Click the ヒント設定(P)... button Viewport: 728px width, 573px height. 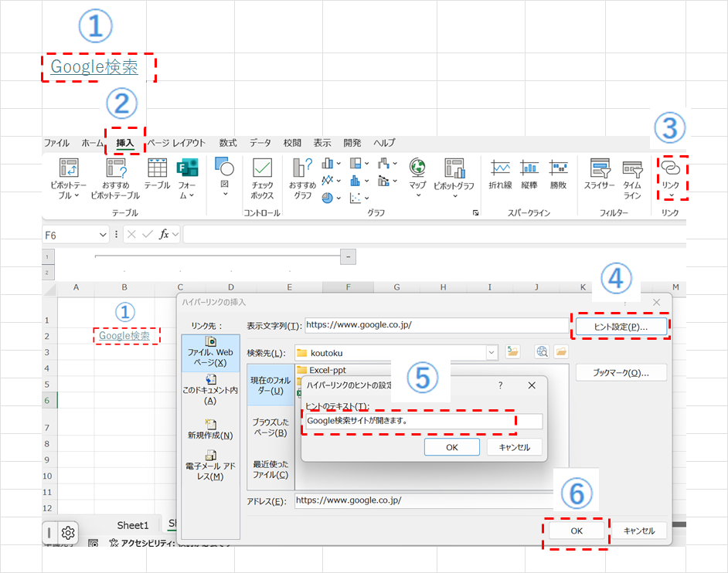click(621, 327)
